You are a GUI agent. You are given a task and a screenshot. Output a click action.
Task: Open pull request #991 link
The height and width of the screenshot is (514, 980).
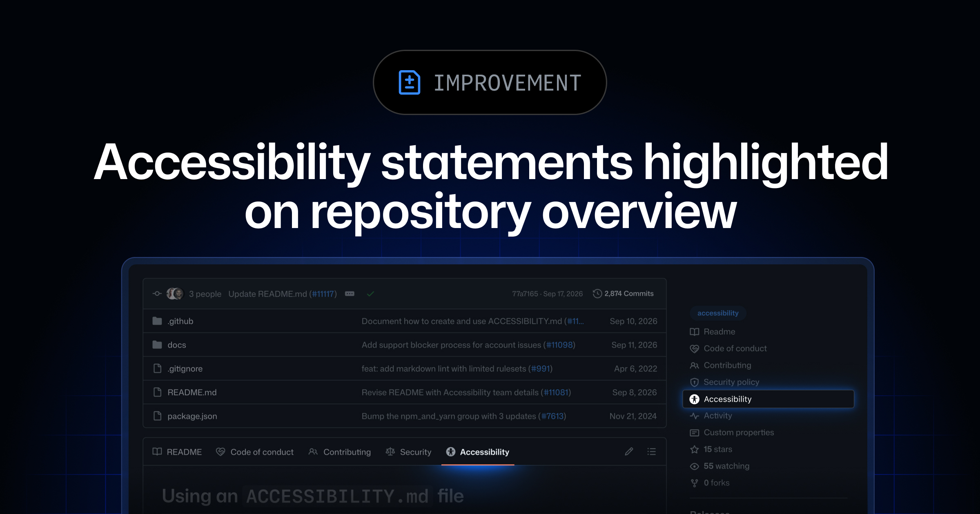541,368
